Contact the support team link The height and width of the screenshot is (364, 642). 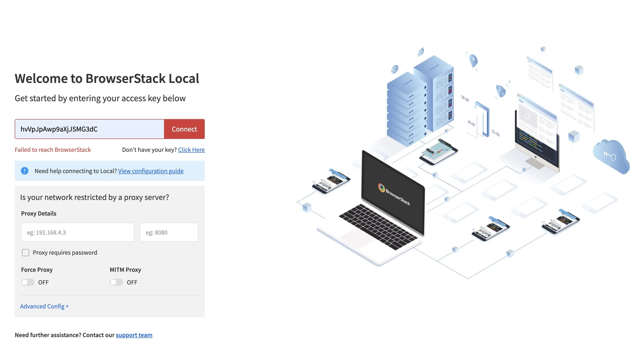click(x=134, y=335)
